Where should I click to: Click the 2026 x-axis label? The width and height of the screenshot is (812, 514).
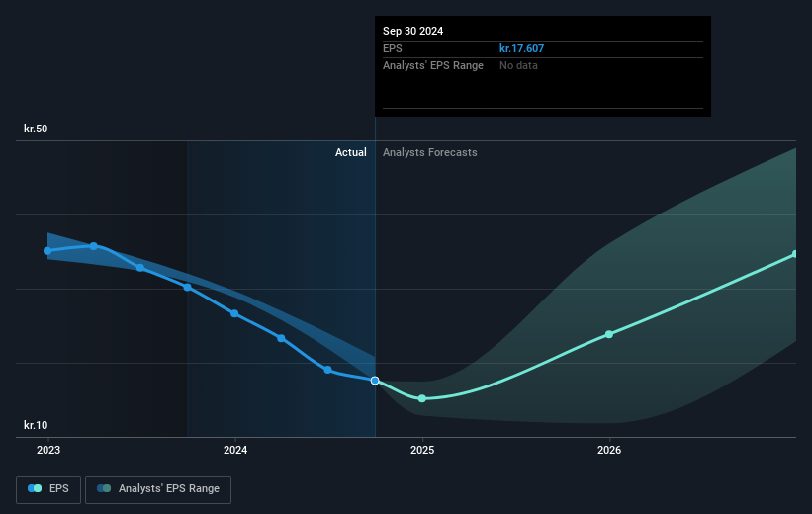click(x=609, y=451)
